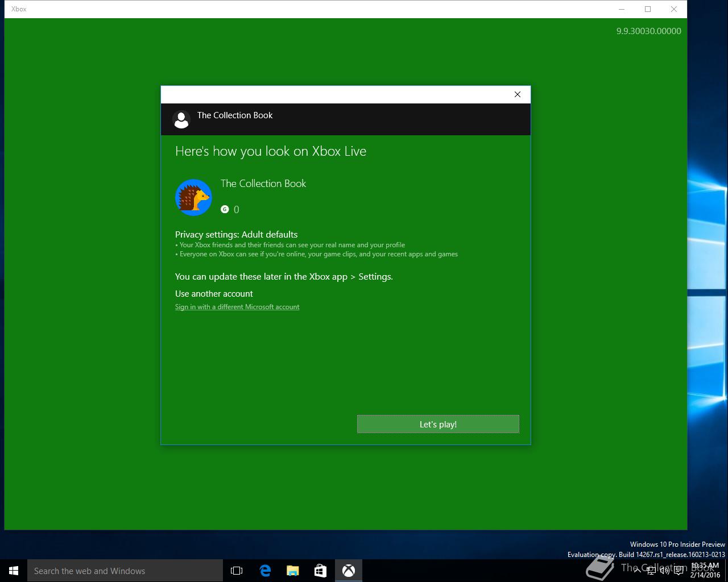Screen dimensions: 728x582
Task: Click the Search the web and Windows box
Action: 125,571
